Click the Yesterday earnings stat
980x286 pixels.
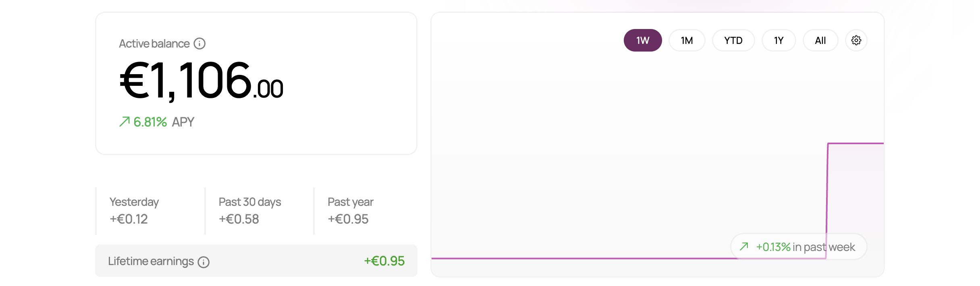pos(134,211)
